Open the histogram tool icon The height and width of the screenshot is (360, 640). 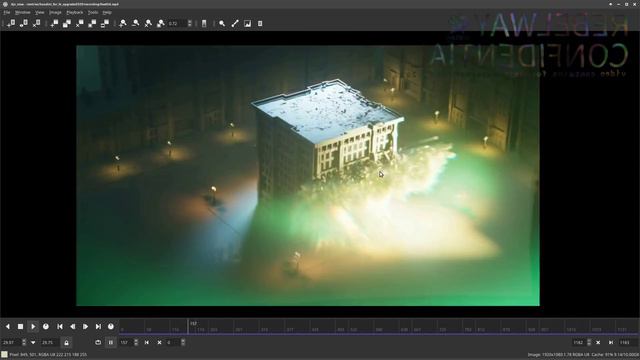pyautogui.click(x=247, y=23)
